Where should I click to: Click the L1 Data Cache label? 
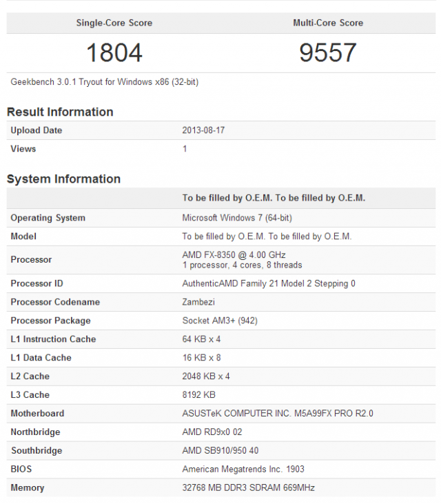click(x=41, y=357)
